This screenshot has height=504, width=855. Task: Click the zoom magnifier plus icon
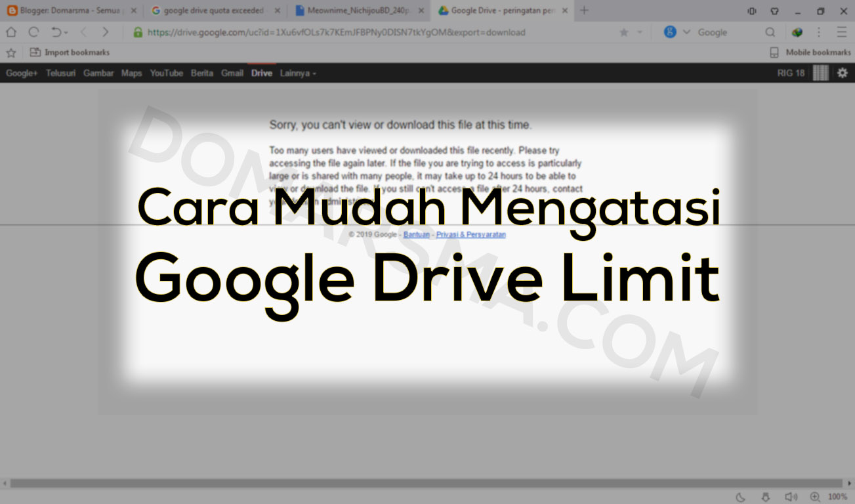pyautogui.click(x=815, y=497)
